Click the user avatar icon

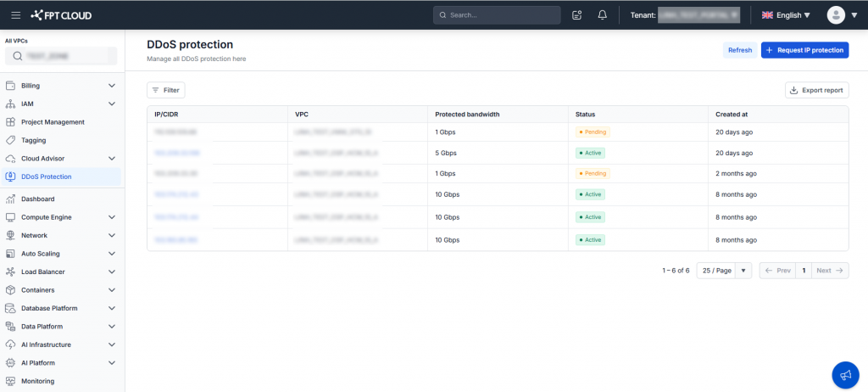(x=836, y=14)
